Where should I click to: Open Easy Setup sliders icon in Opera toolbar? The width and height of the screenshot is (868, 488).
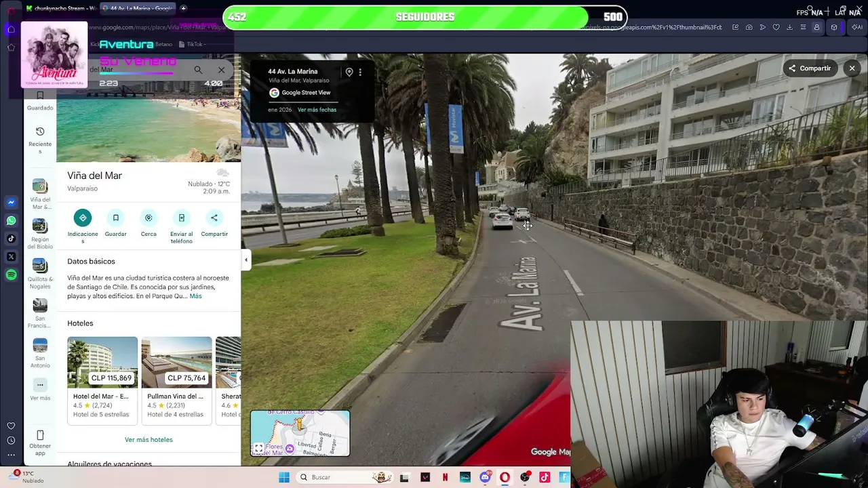click(x=803, y=27)
